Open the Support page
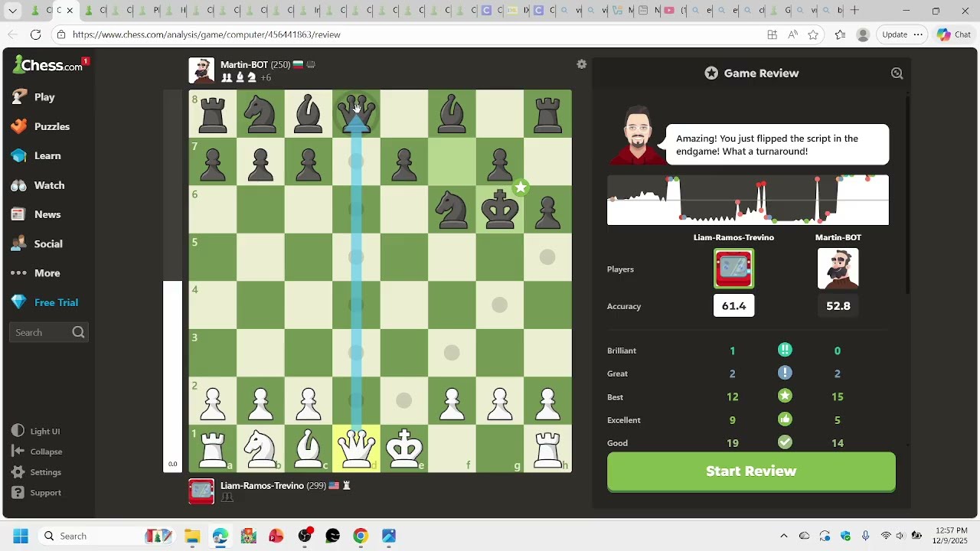This screenshot has height=551, width=980. click(x=37, y=493)
